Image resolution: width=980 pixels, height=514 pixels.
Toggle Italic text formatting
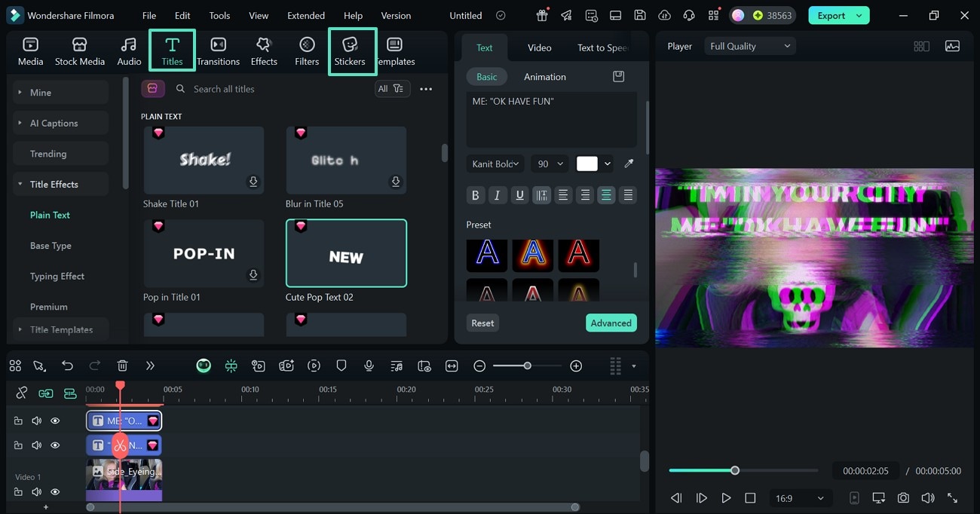click(497, 195)
